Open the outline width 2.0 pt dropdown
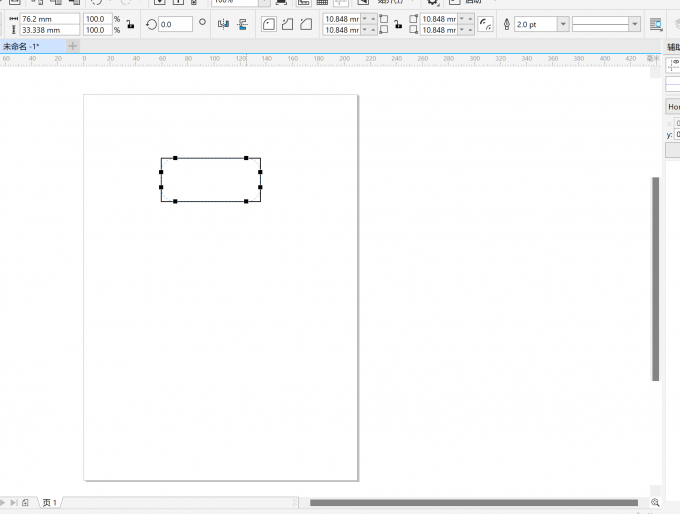This screenshot has width=680, height=514. (x=563, y=24)
